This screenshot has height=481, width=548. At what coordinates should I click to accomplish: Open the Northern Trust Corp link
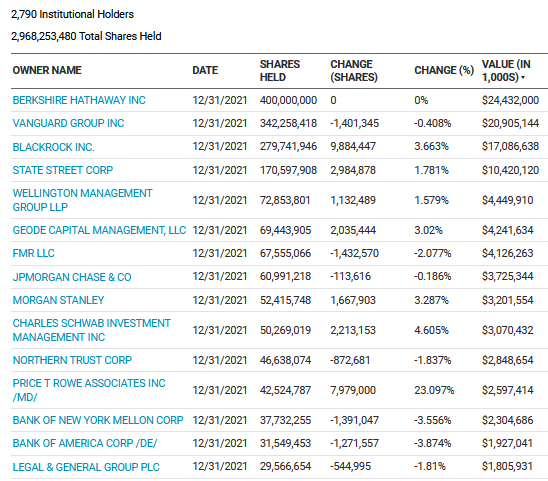pyautogui.click(x=72, y=360)
